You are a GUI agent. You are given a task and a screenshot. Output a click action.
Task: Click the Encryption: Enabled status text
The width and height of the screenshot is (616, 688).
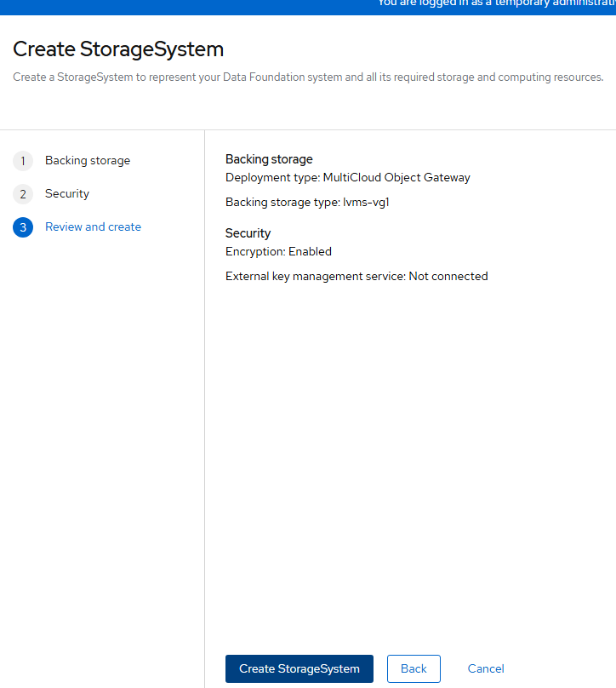(278, 251)
